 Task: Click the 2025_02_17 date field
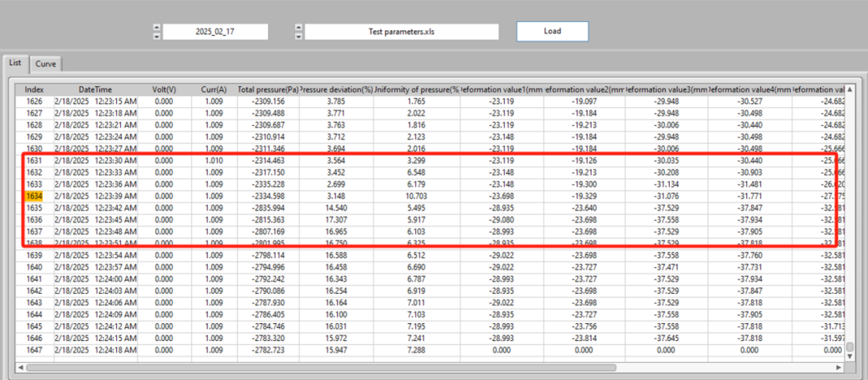tap(215, 32)
